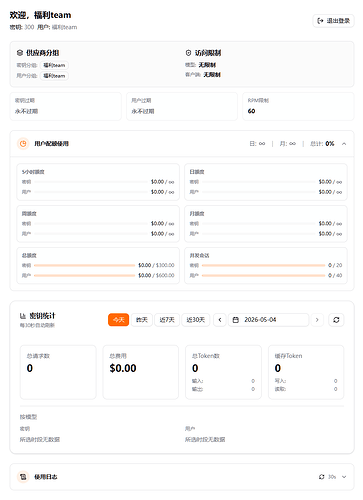Click the $0.00 / $600.00 quota text
363x500 pixels.
pos(156,275)
